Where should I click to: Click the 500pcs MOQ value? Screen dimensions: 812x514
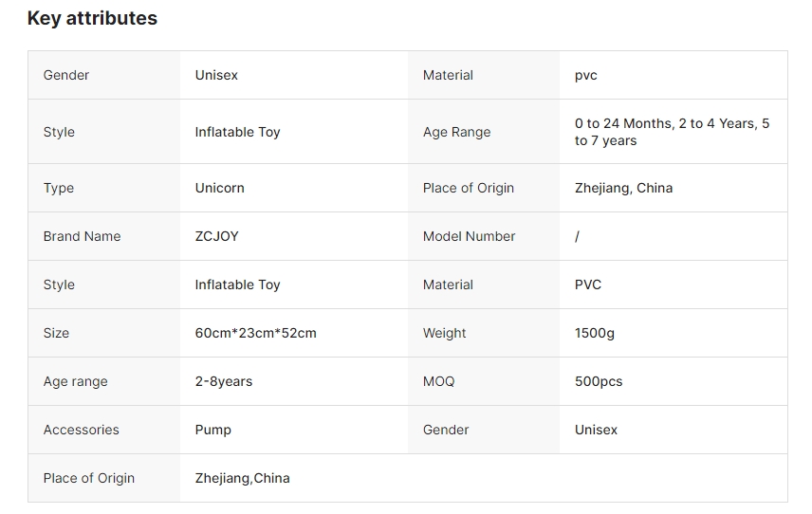pos(598,381)
